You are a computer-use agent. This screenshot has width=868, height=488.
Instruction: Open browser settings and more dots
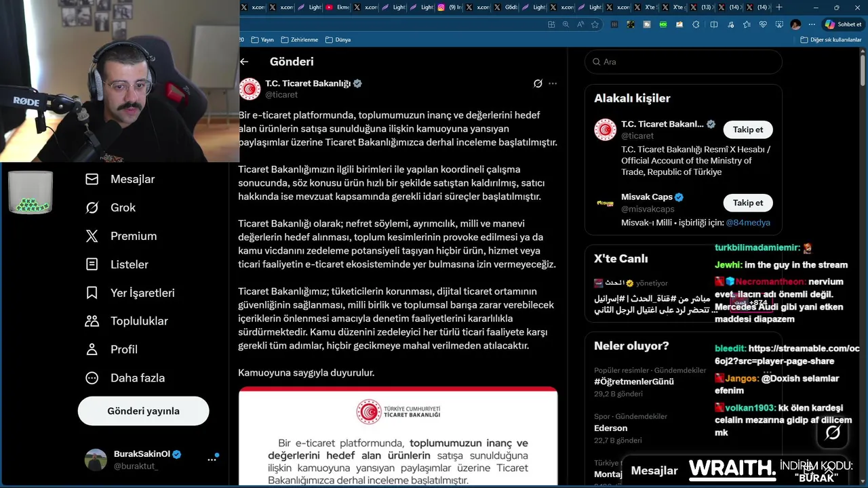click(812, 24)
